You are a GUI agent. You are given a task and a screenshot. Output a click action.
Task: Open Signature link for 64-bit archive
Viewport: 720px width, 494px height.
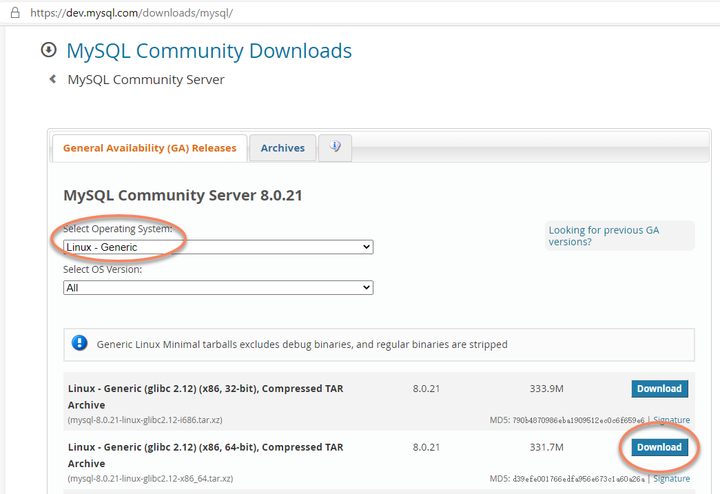coord(671,478)
